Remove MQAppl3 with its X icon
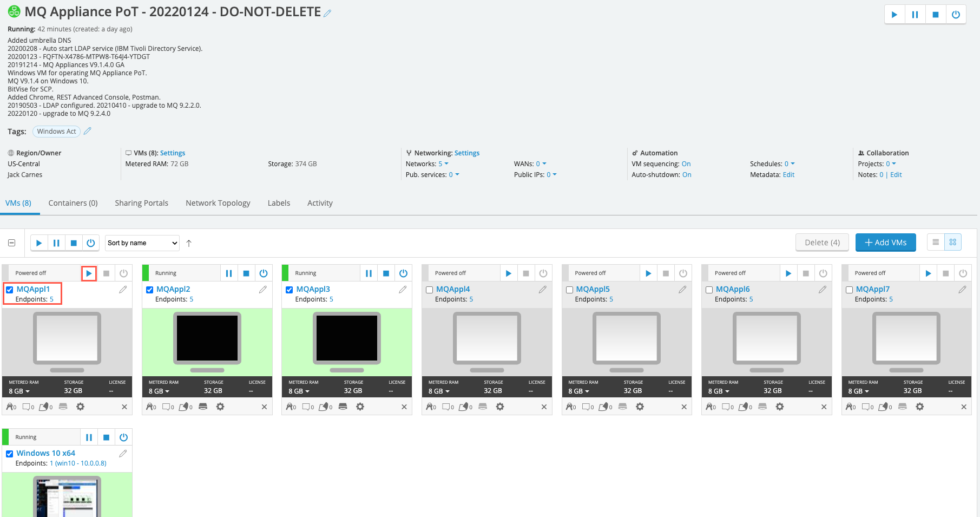 pos(404,407)
